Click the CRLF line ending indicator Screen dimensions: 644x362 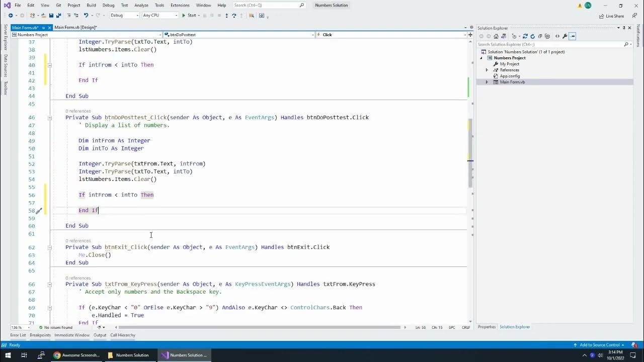(x=466, y=327)
